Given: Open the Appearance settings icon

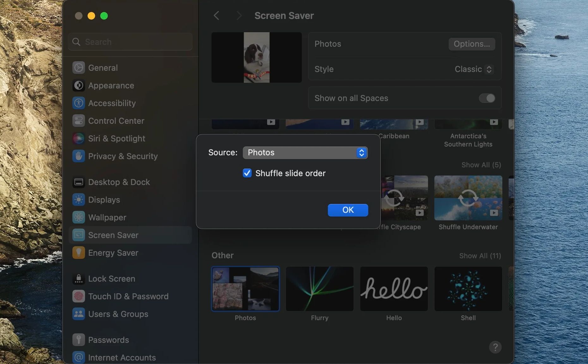Looking at the screenshot, I should pos(78,85).
